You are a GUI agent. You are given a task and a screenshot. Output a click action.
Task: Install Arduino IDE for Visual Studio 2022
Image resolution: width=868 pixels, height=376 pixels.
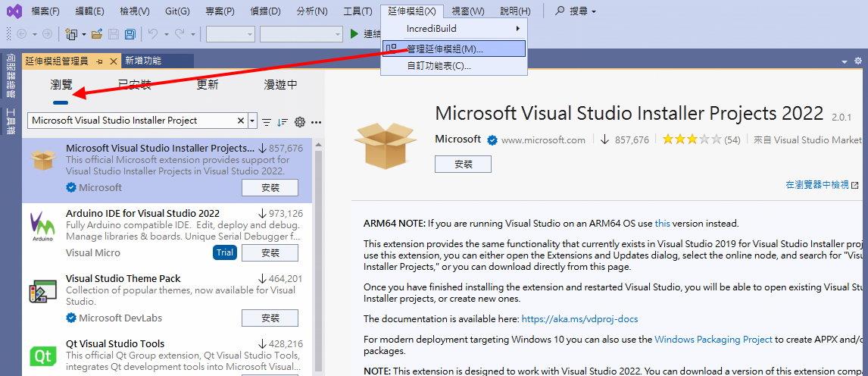pyautogui.click(x=270, y=253)
